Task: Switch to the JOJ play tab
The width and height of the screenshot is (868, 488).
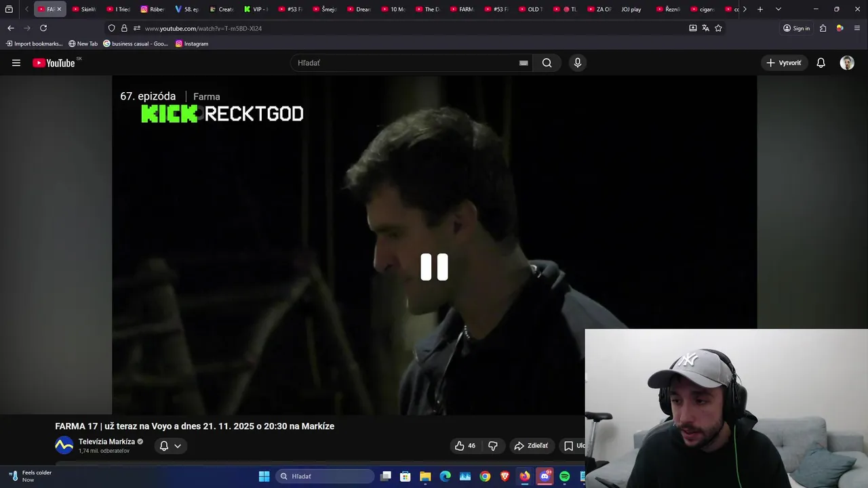Action: [x=631, y=9]
